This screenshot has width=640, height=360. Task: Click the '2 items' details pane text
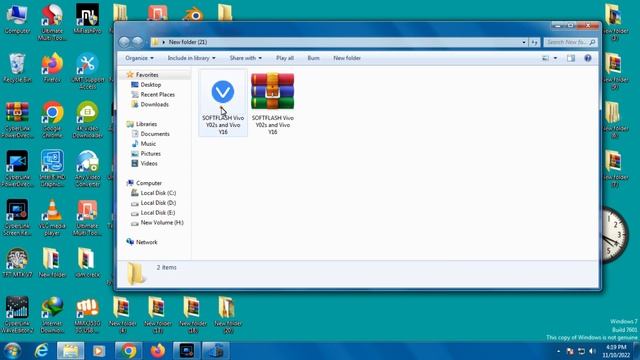(x=167, y=267)
